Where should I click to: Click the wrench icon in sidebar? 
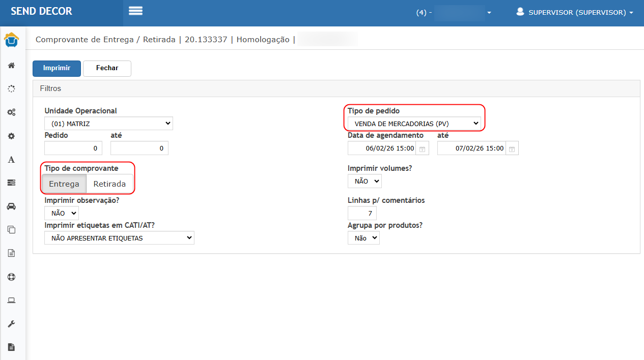pyautogui.click(x=11, y=324)
